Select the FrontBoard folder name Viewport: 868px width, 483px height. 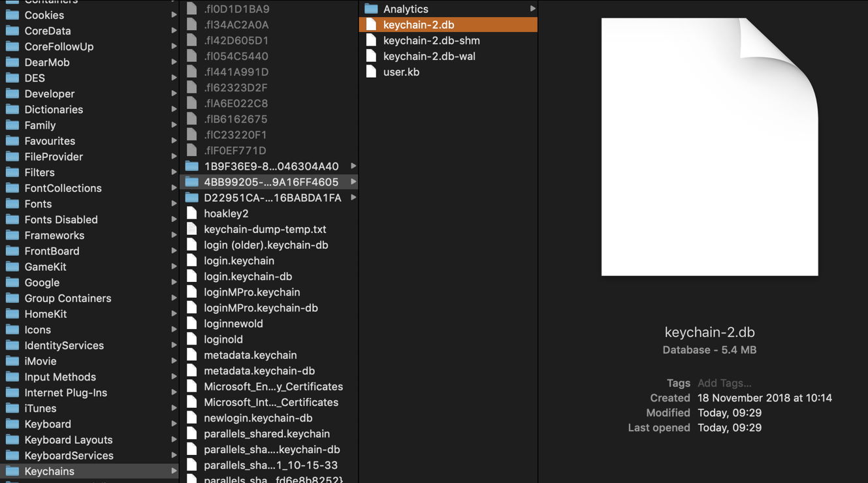(x=52, y=251)
